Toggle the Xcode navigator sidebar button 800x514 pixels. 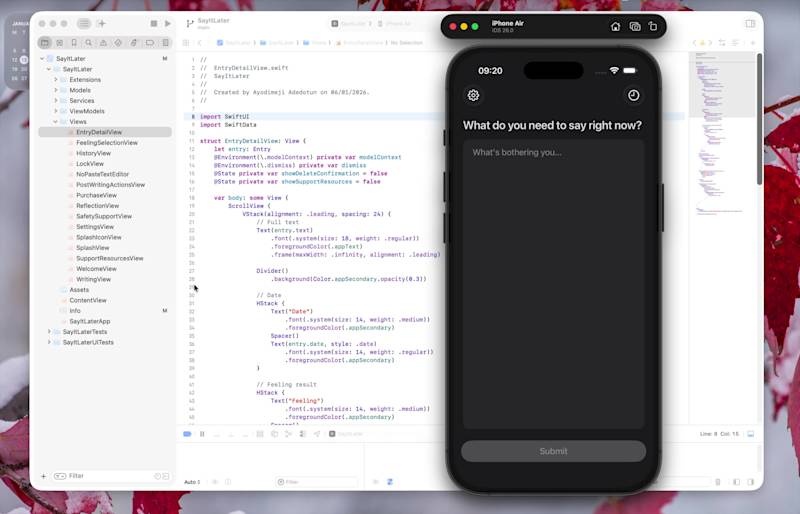pyautogui.click(x=84, y=23)
